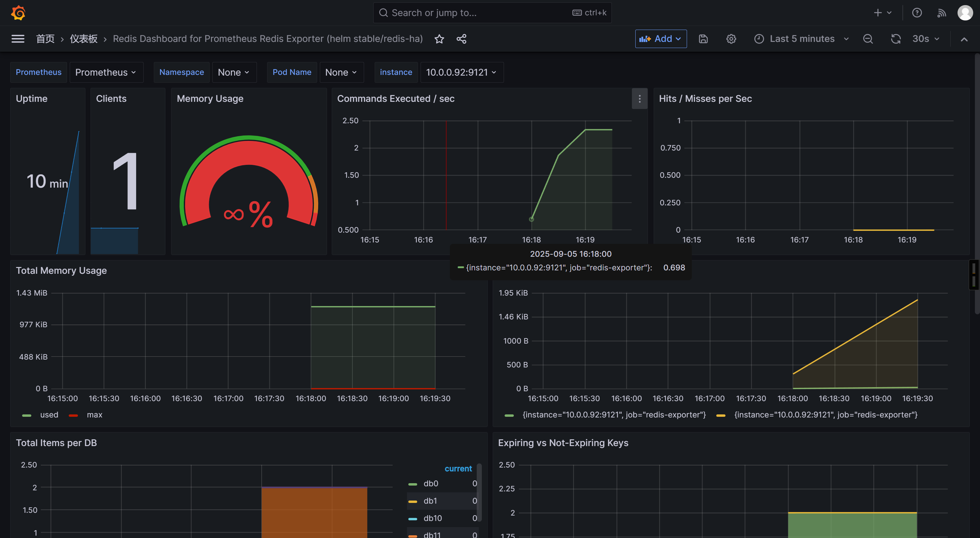The height and width of the screenshot is (538, 980).
Task: Click the Add button
Action: [x=660, y=39]
